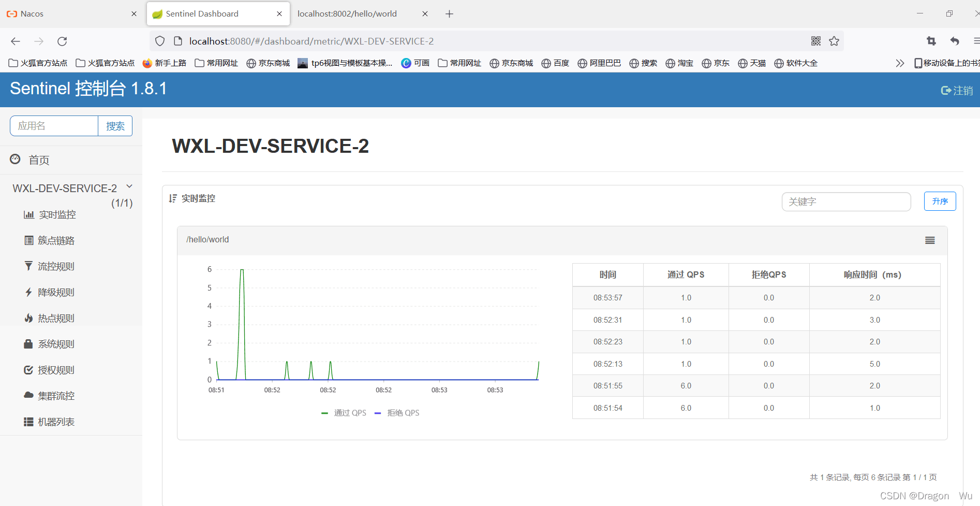Focus the 应用名 search input
Viewport: 980px width, 506px height.
click(x=54, y=126)
